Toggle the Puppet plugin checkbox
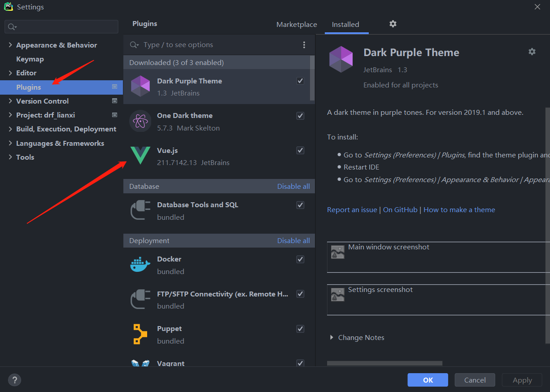The height and width of the screenshot is (392, 550). 301,329
